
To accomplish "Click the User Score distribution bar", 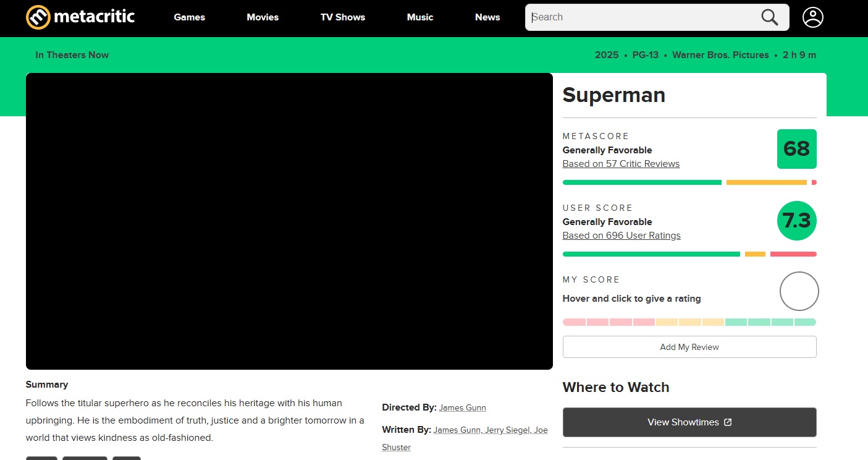I will pos(689,254).
